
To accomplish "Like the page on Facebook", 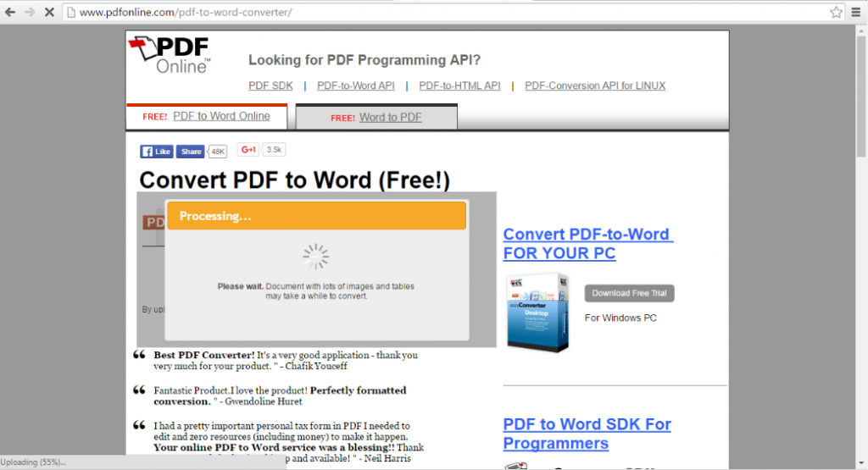I will point(157,152).
